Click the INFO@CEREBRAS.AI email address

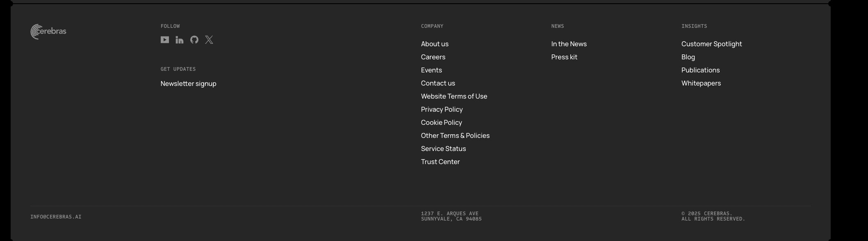56,217
